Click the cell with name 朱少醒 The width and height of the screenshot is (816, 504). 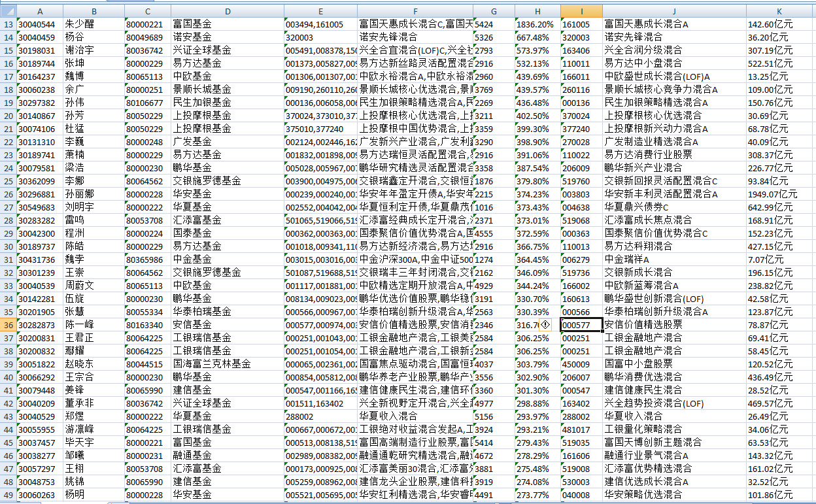click(x=94, y=24)
